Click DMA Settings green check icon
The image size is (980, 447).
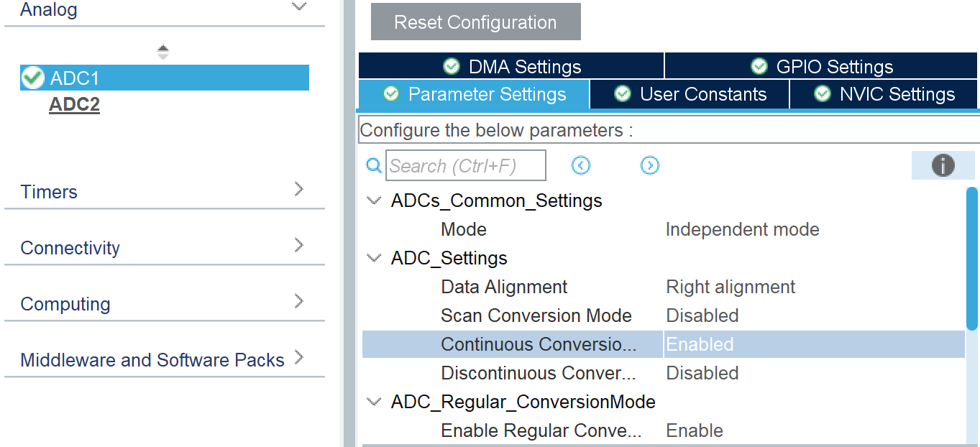[452, 67]
